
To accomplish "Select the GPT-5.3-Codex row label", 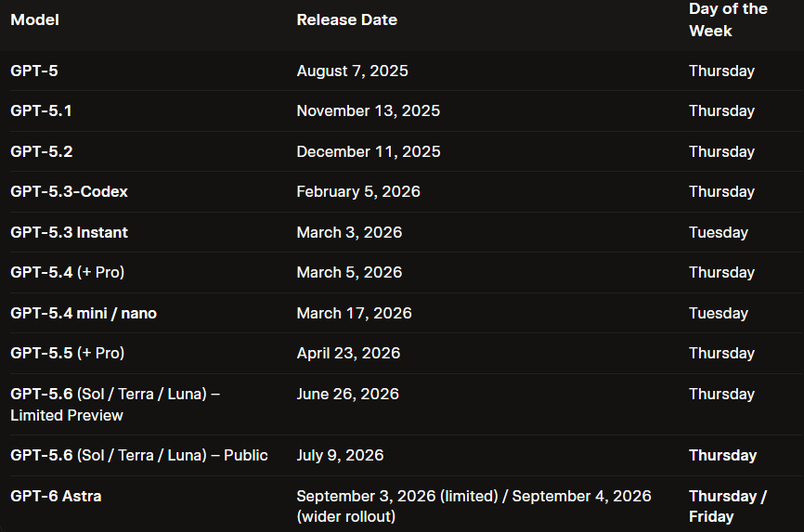I will (x=70, y=192).
